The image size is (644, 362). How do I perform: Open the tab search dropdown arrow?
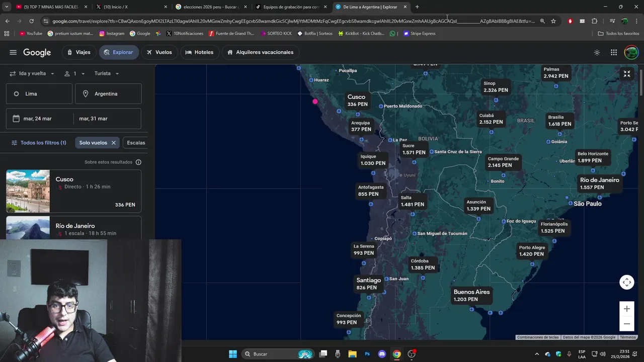[x=7, y=7]
